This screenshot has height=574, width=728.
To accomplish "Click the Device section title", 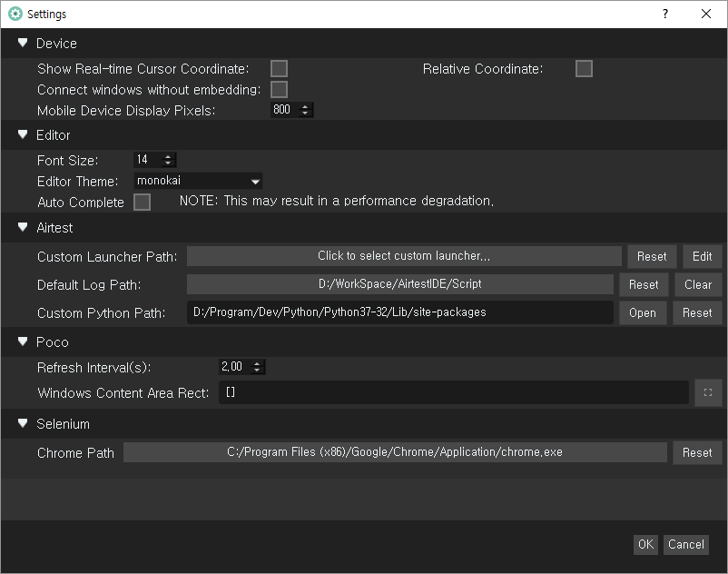I will (x=56, y=44).
